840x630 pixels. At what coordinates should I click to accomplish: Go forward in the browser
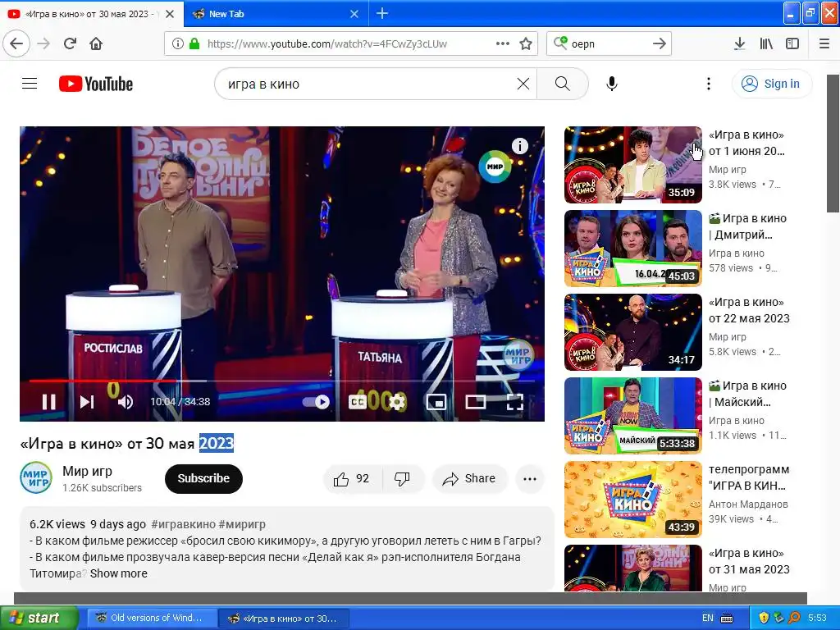44,43
